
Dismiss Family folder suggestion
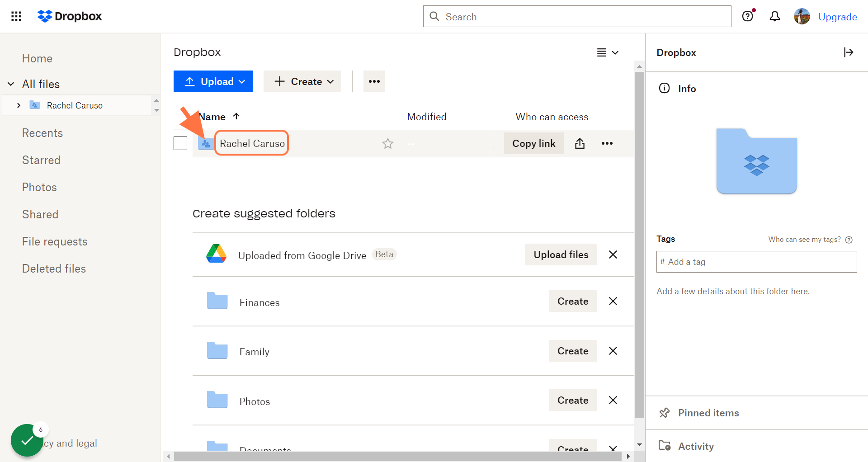(613, 351)
